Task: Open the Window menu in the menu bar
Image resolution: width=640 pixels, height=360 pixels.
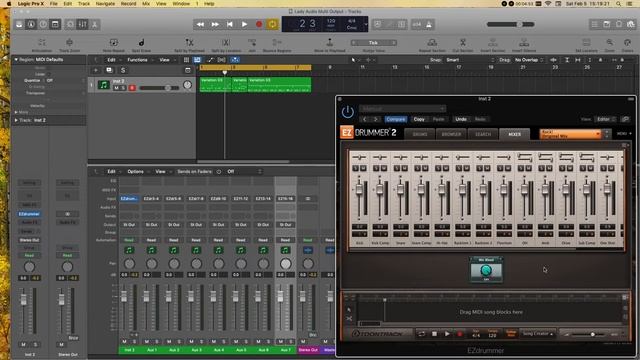Action: coord(181,4)
